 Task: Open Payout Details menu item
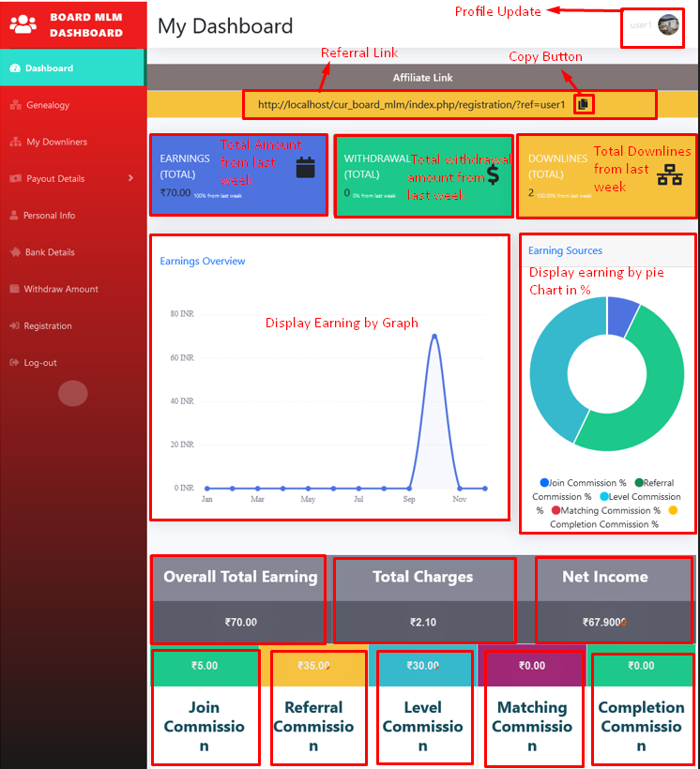pos(72,178)
